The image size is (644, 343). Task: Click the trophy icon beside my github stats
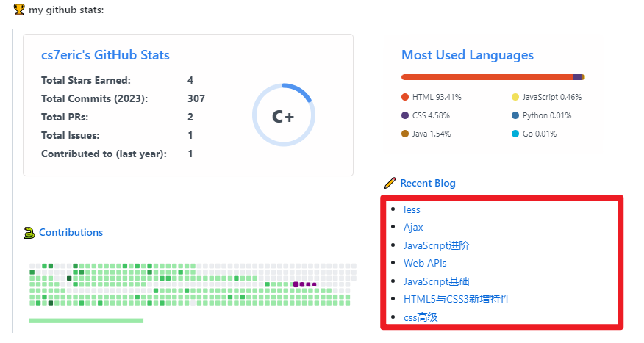19,10
